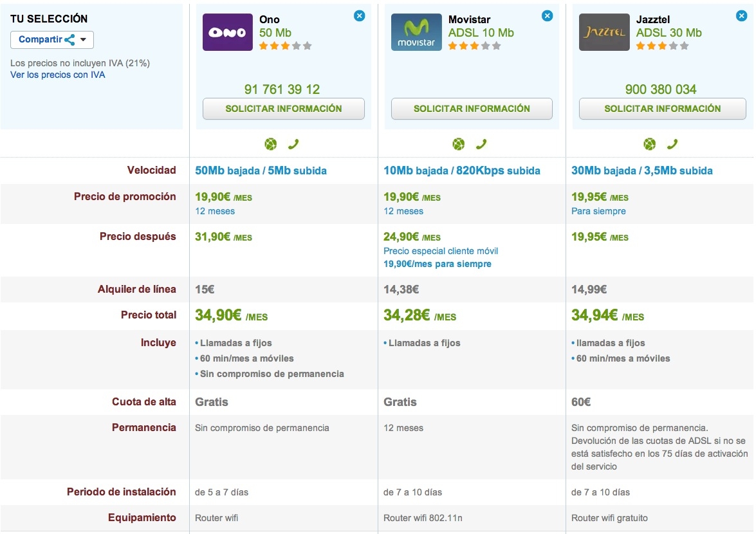Viewport: 756px width, 534px height.
Task: Click the 'TU SELECCIÓN' heading
Action: tap(49, 19)
